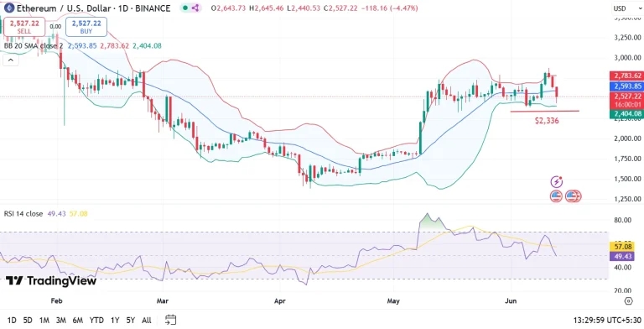Click the single US flag event marker

556,196
